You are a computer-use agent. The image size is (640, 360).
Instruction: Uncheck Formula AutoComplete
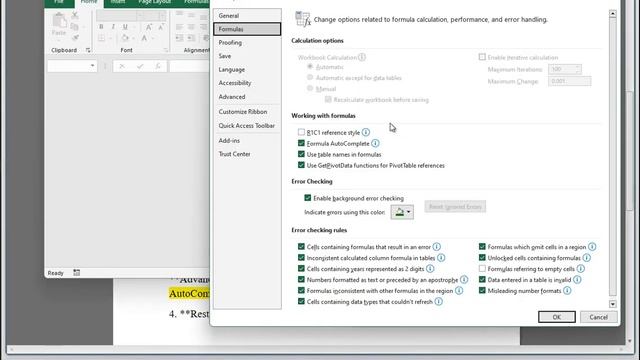click(x=301, y=143)
